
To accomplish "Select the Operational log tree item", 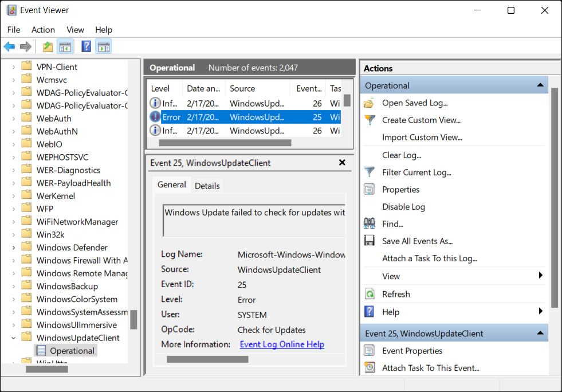I will tap(72, 351).
